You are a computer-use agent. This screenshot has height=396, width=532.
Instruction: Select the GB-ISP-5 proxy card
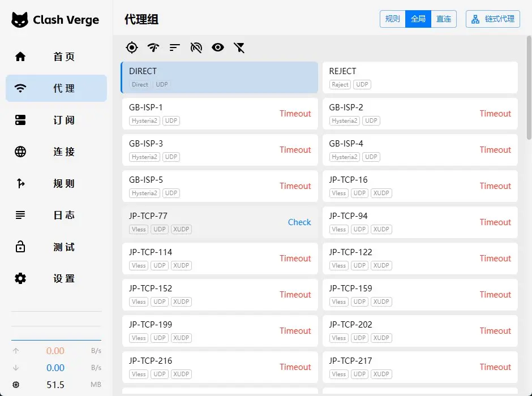tap(220, 186)
